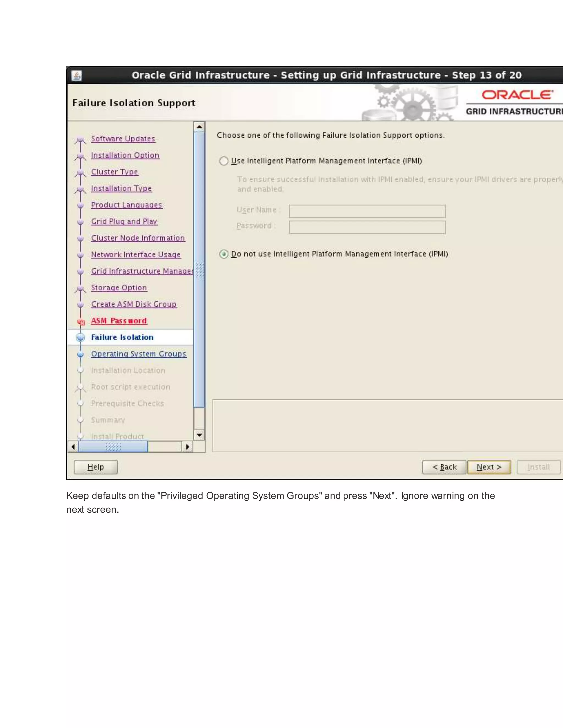Viewport: 563px width, 728px height.
Task: Go to Grid Plug and Play step
Action: (x=124, y=221)
